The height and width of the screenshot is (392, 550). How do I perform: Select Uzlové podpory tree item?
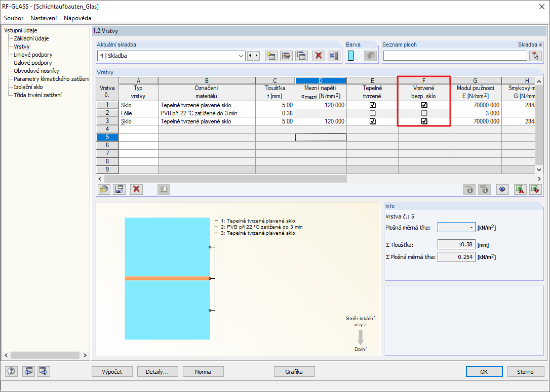(32, 63)
